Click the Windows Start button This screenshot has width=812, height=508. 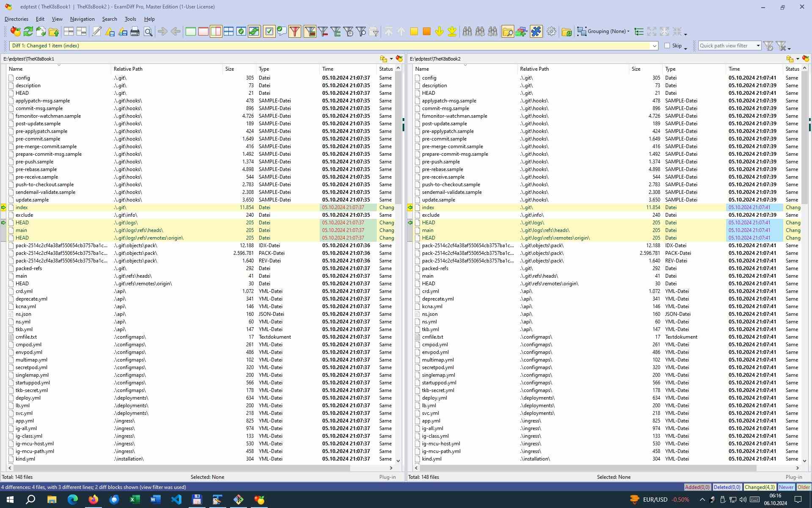pyautogui.click(x=10, y=500)
